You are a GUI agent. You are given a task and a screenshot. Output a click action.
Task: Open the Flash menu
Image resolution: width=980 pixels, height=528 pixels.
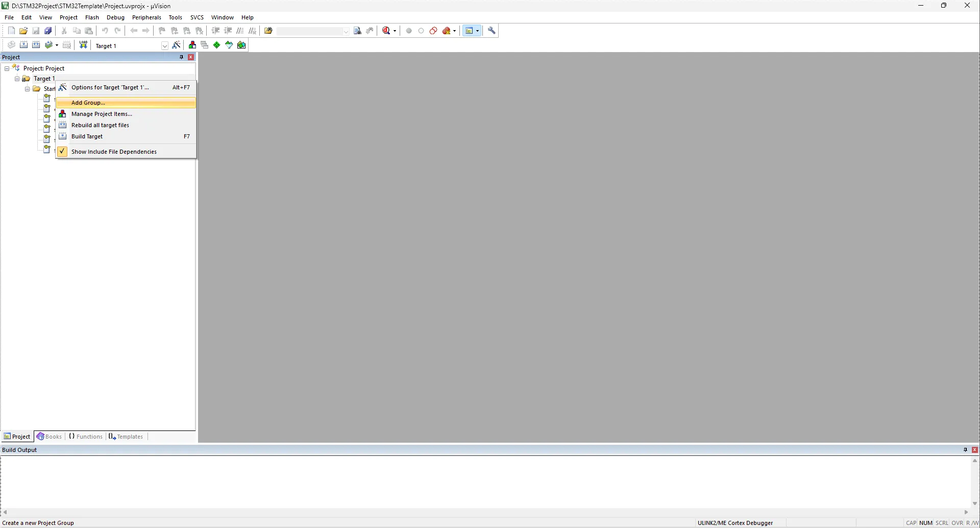point(92,17)
